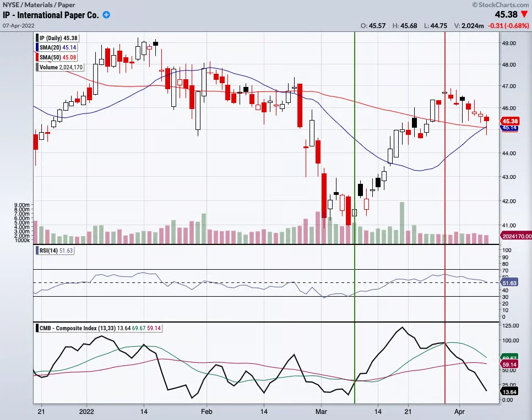Click the 2024170.00 volume tag on axis

tap(516, 236)
